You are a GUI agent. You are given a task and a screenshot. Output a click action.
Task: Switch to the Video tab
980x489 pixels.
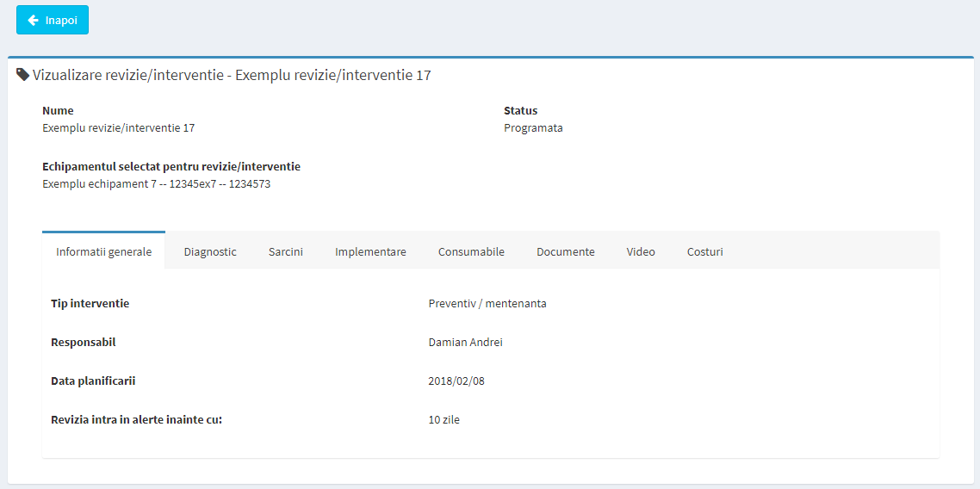tap(641, 251)
